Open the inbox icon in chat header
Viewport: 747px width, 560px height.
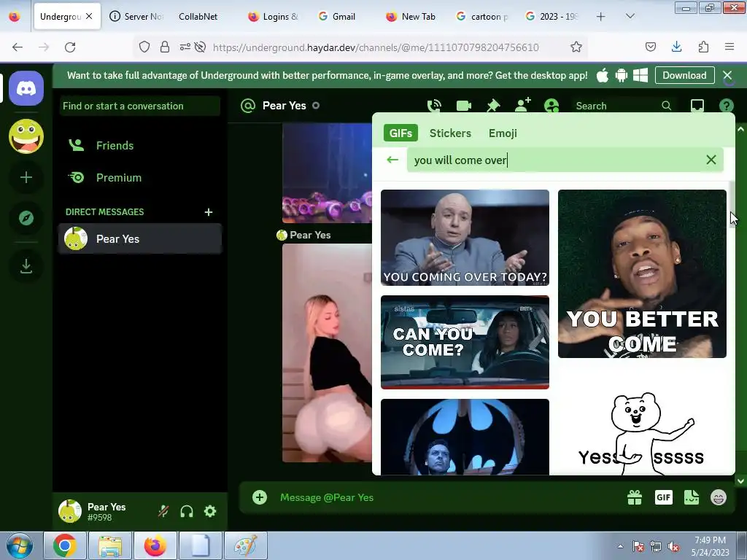(x=697, y=106)
